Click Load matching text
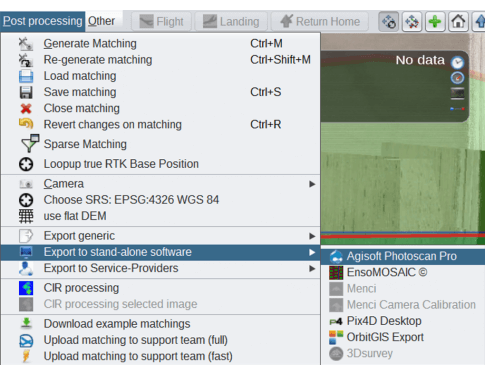Image resolution: width=485 pixels, height=375 pixels. click(x=80, y=76)
